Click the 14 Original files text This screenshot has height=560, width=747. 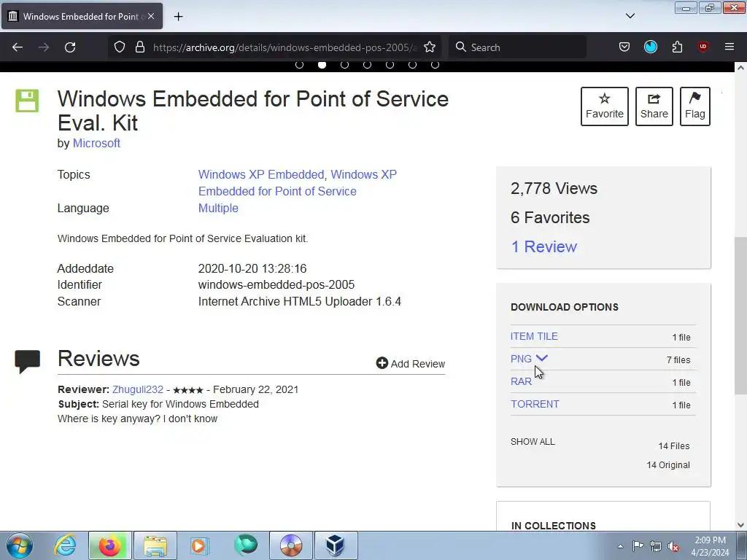668,464
